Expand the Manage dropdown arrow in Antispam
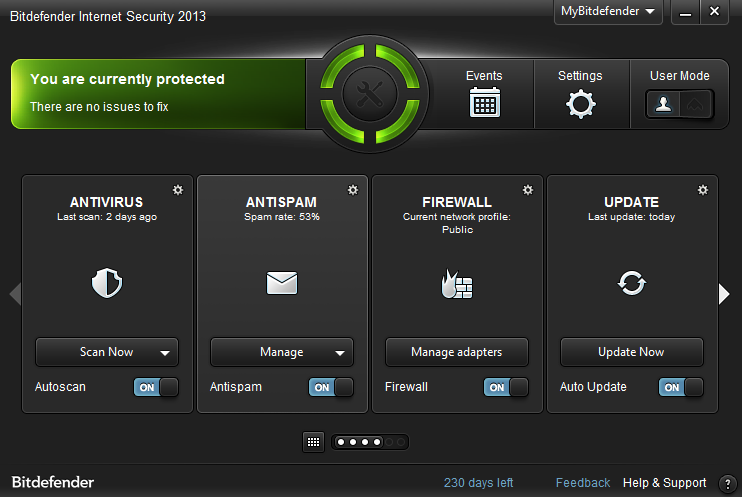 [340, 353]
